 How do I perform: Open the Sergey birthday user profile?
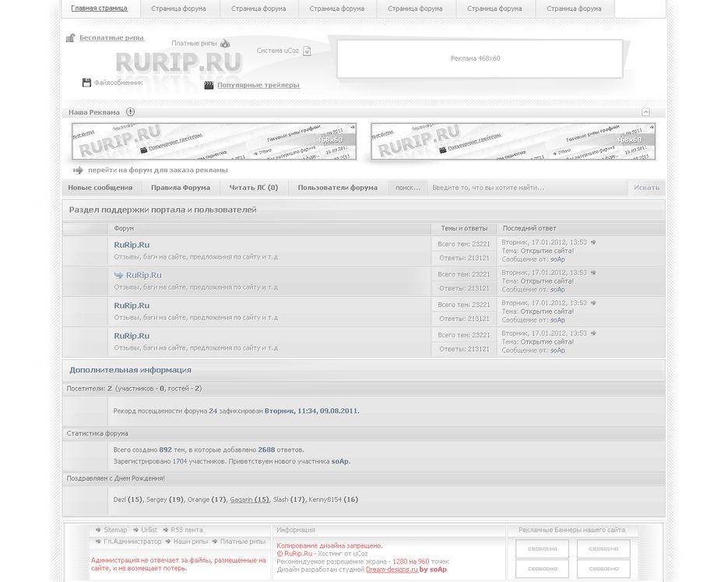(x=157, y=499)
